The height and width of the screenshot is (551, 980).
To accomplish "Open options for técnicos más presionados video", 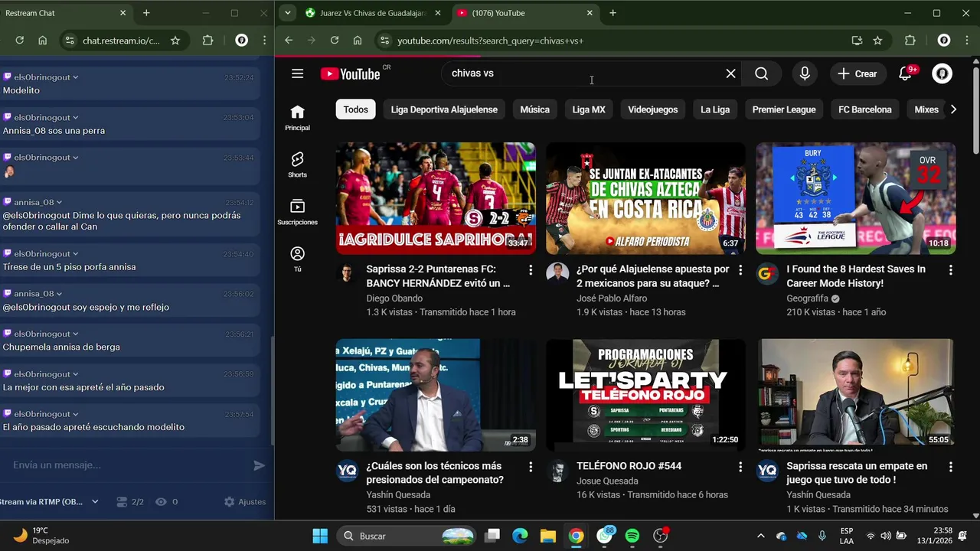I will pos(530,467).
